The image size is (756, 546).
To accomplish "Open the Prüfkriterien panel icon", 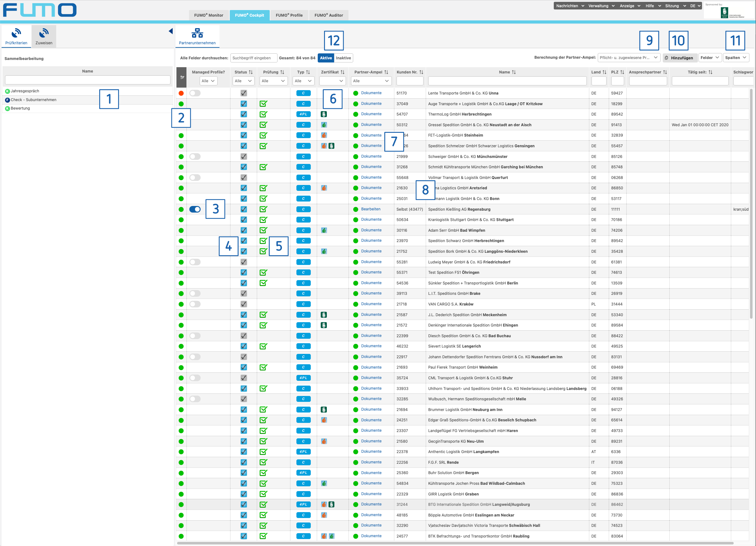I will (x=16, y=33).
